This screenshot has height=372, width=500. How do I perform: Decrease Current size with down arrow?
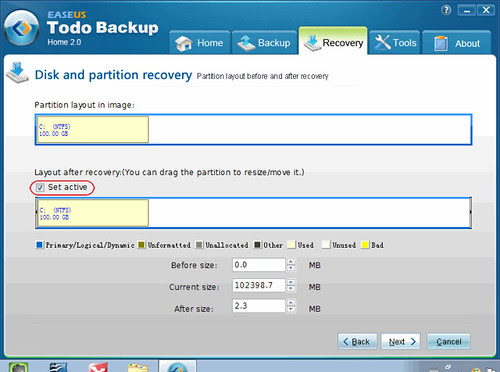tap(291, 289)
